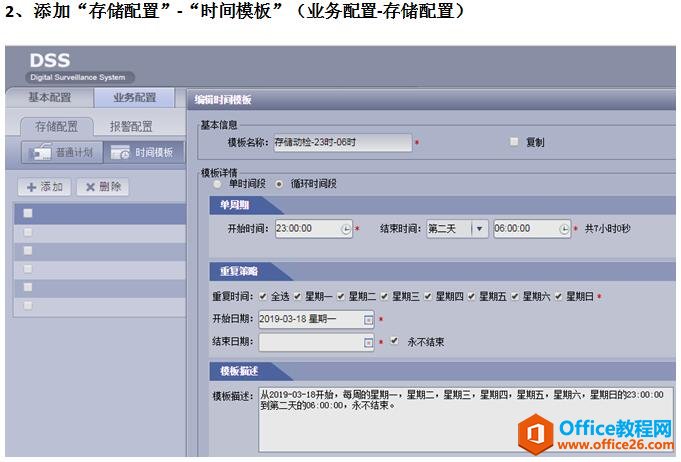Image resolution: width=681 pixels, height=462 pixels.
Task: Uncheck the 星期三 checkbox
Action: (x=386, y=297)
